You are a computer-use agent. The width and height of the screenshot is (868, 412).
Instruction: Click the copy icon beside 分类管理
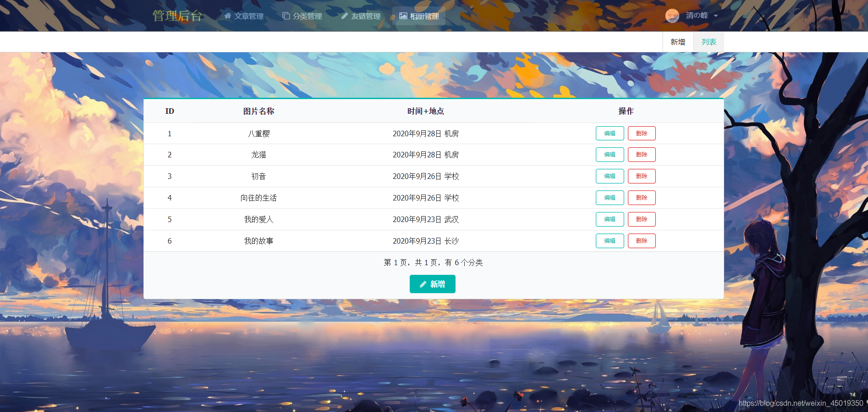(x=286, y=16)
